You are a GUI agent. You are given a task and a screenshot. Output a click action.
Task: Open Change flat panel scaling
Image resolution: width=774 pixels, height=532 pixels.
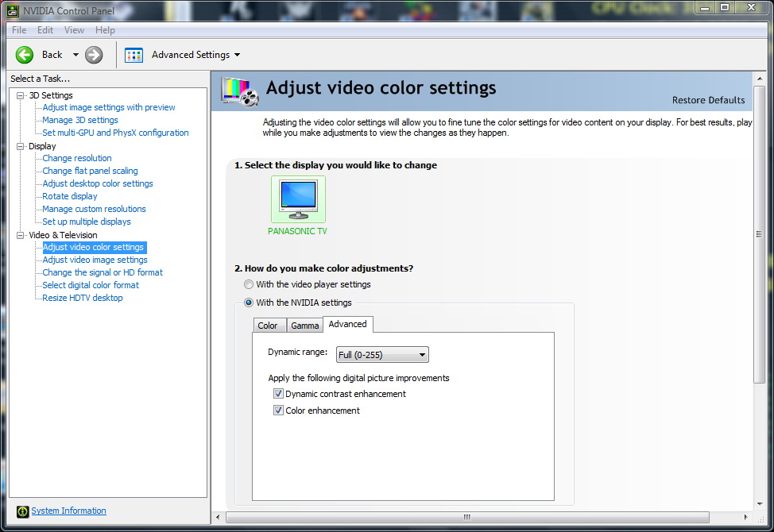[90, 171]
